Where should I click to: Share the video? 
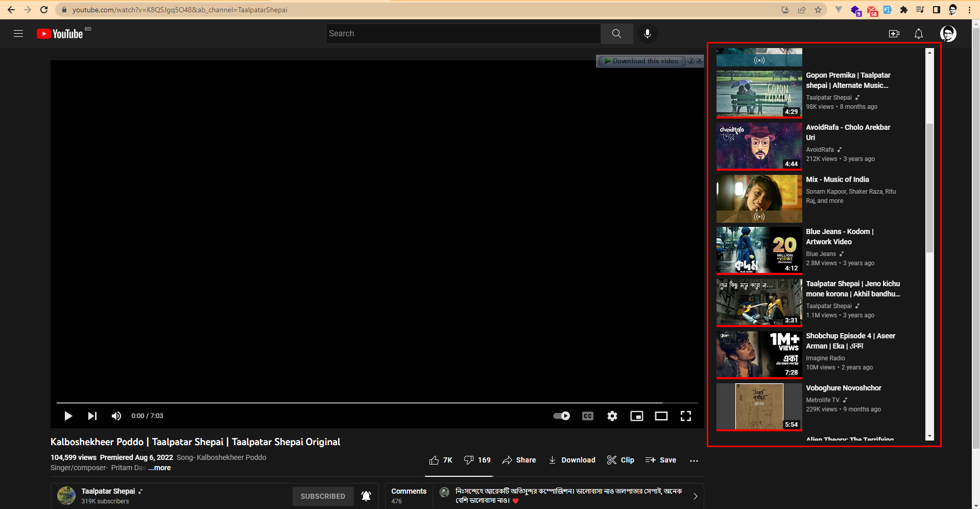519,460
